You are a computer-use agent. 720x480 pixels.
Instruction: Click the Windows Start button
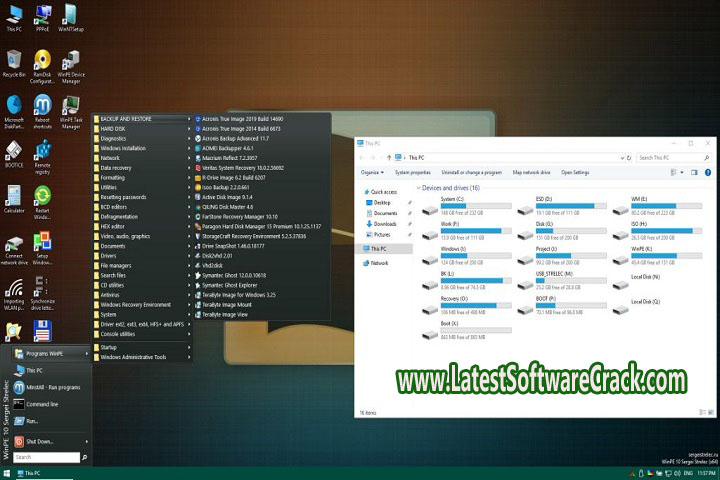tap(7, 473)
